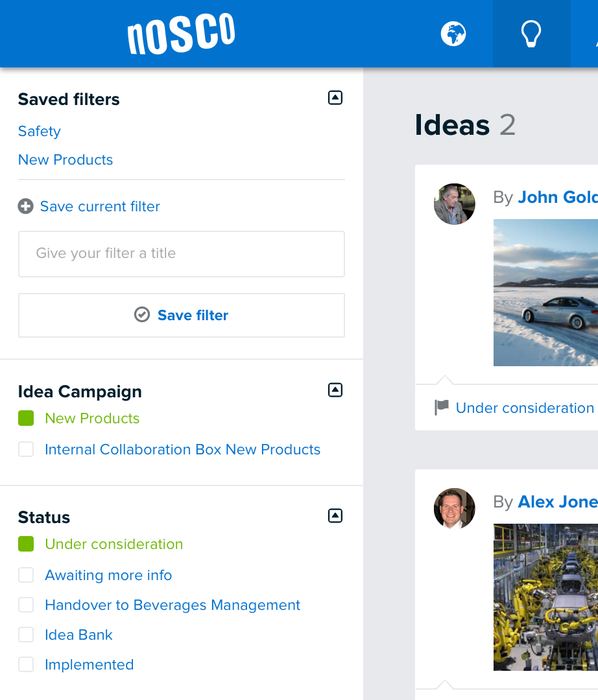Enable the Awaiting more info checkbox
This screenshot has height=700, width=598.
click(x=26, y=576)
